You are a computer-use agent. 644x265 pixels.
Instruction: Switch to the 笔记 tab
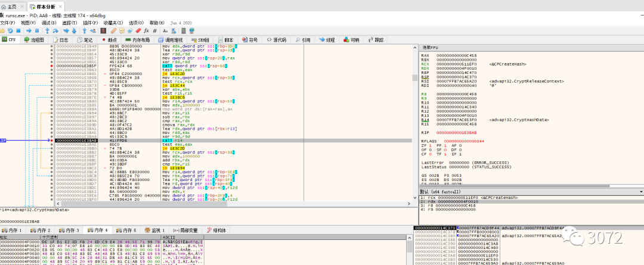pos(85,40)
